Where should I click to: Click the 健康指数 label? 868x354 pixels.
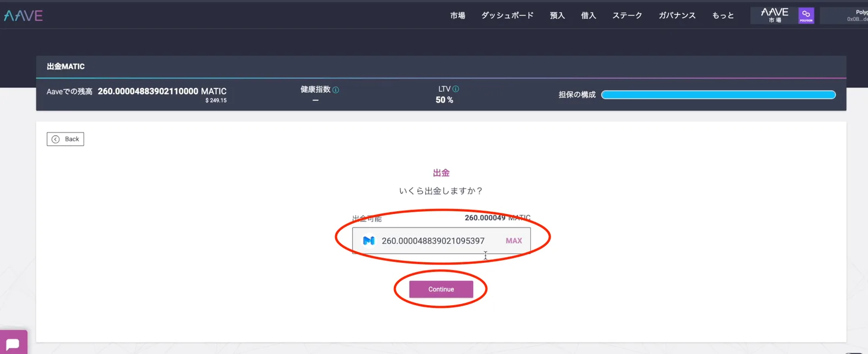315,90
